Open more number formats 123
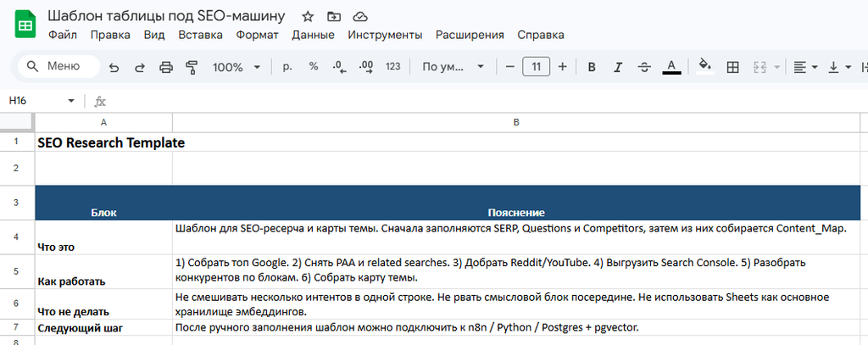The height and width of the screenshot is (345, 868). pos(393,67)
